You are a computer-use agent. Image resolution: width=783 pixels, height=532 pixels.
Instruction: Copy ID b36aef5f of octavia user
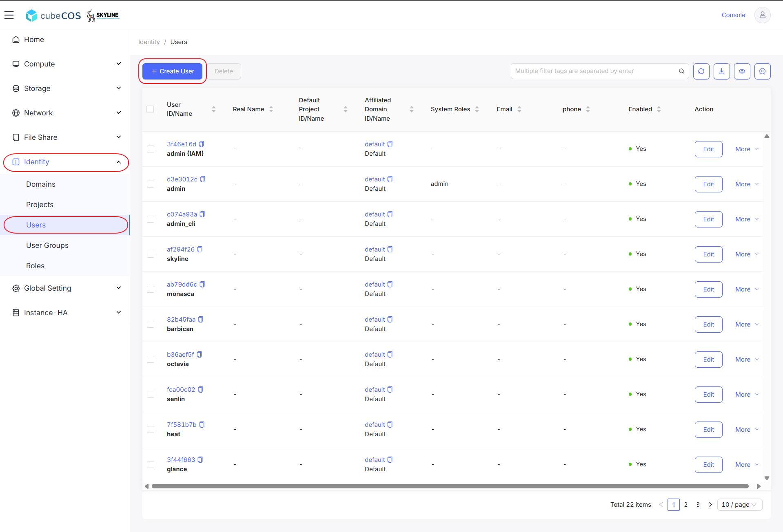pos(199,355)
